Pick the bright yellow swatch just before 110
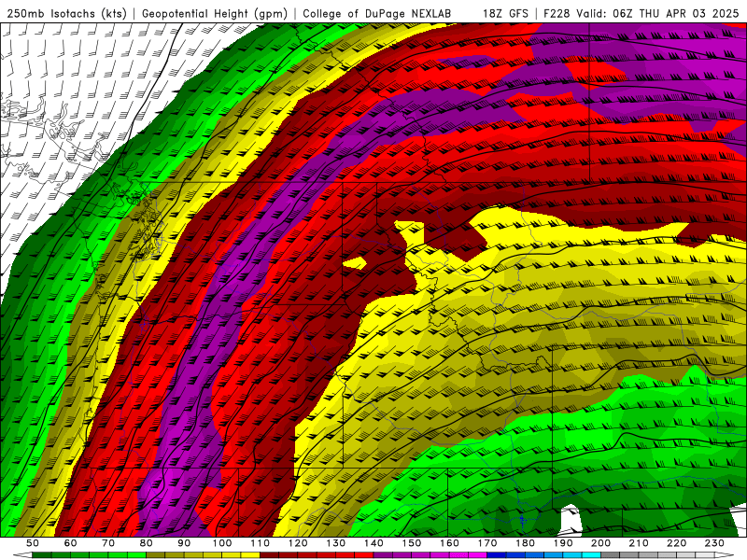The height and width of the screenshot is (560, 747). pos(250,555)
